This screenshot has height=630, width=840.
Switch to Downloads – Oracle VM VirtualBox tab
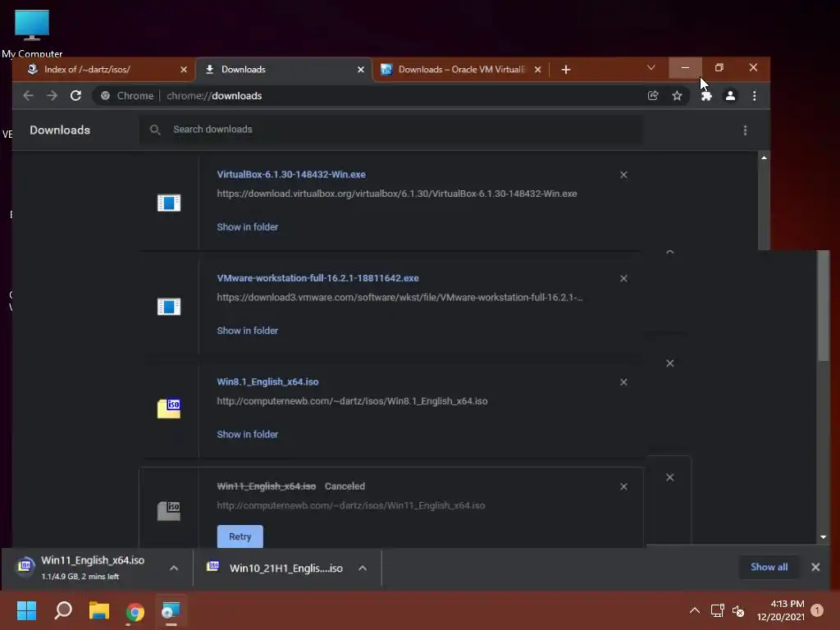tap(461, 70)
